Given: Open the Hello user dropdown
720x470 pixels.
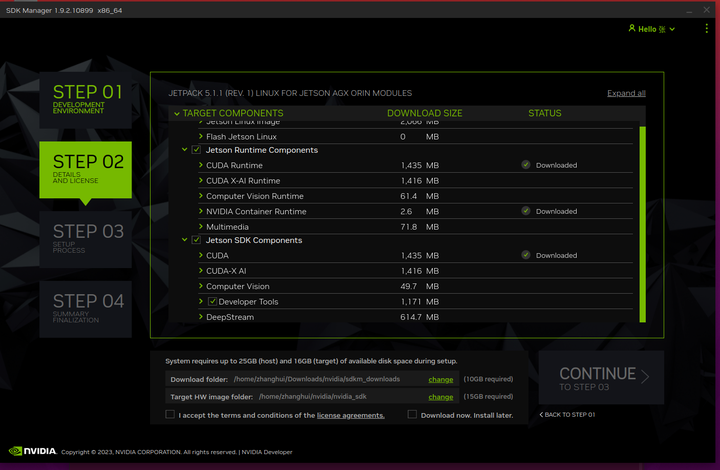Looking at the screenshot, I should click(652, 29).
